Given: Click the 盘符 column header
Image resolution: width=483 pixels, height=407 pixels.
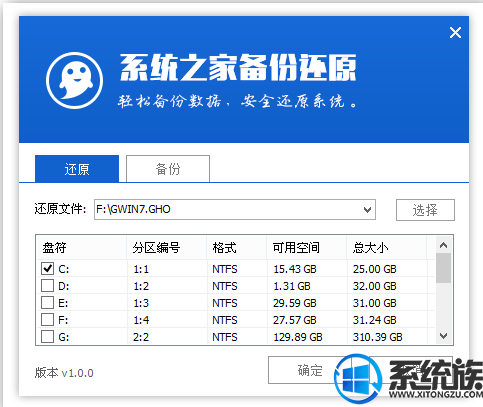Looking at the screenshot, I should coord(81,248).
